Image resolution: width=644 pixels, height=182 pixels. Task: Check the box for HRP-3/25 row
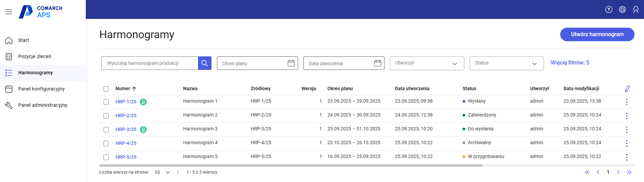pyautogui.click(x=106, y=130)
